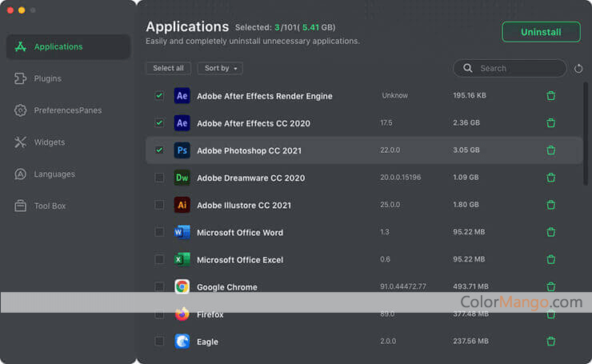Delete Adobe After Effects Render Engine via trash icon

(x=550, y=96)
